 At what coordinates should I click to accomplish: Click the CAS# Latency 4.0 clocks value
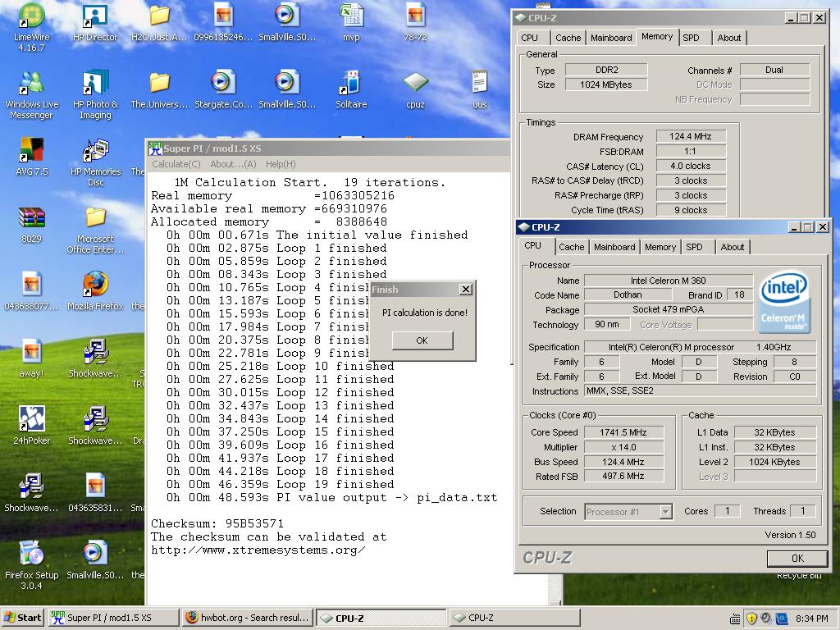691,166
